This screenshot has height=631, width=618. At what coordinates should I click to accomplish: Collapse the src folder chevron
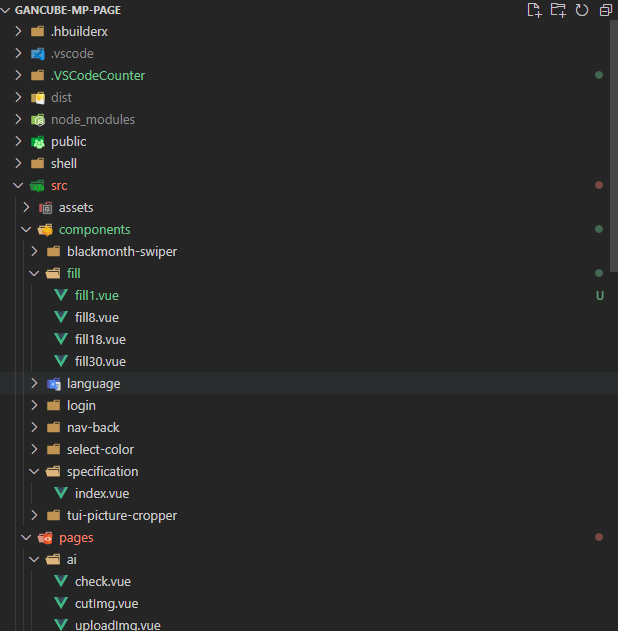(18, 186)
